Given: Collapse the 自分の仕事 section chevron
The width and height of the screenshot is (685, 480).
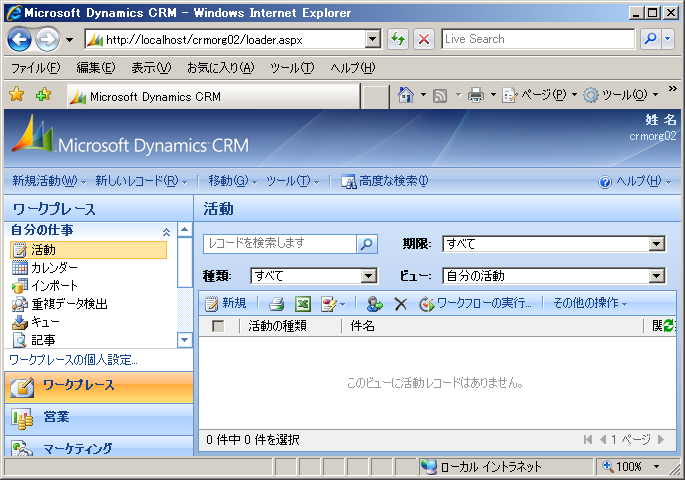Looking at the screenshot, I should [x=166, y=232].
